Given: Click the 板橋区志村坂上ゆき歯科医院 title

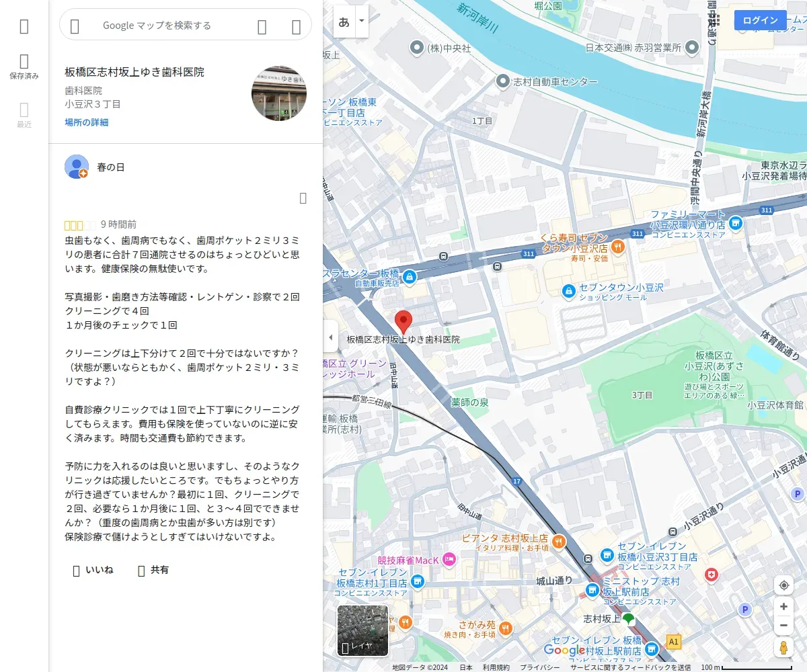Looking at the screenshot, I should tap(134, 72).
